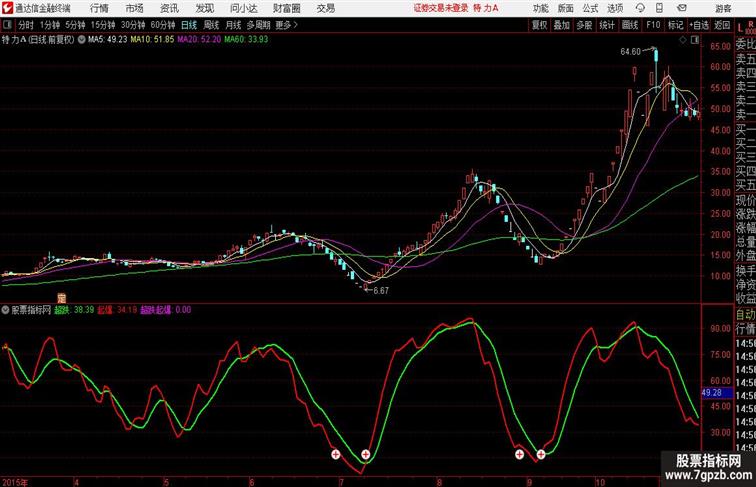756x487 pixels.
Task: Open the 版面 menu
Action: click(x=566, y=8)
